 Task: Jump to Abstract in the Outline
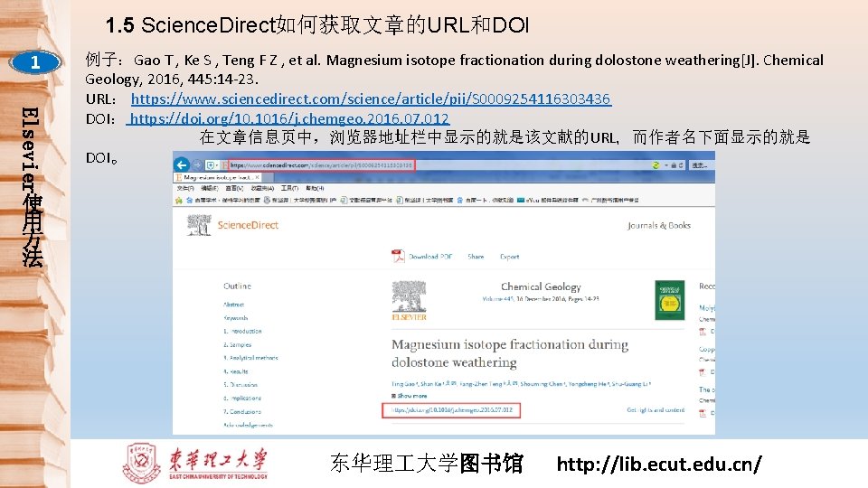[233, 305]
